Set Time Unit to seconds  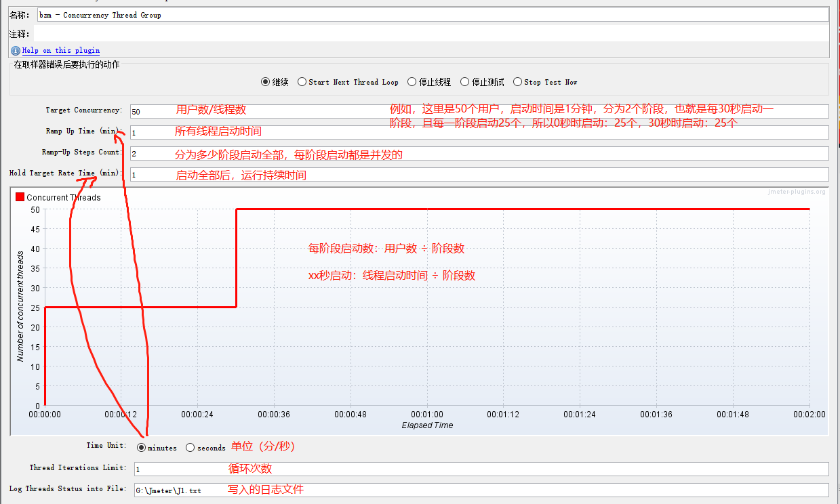190,447
